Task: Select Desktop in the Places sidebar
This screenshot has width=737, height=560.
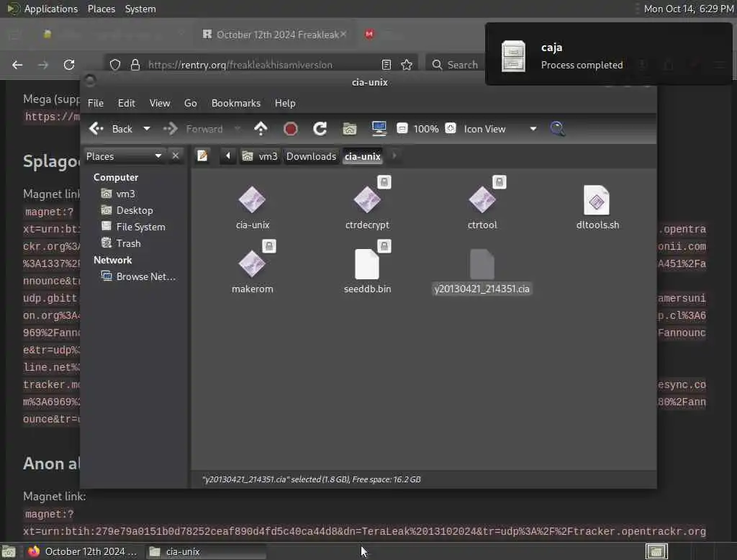Action: pos(134,210)
